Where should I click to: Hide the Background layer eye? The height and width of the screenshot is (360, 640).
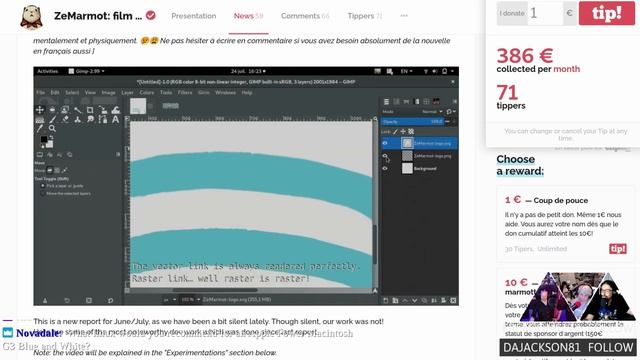point(384,168)
